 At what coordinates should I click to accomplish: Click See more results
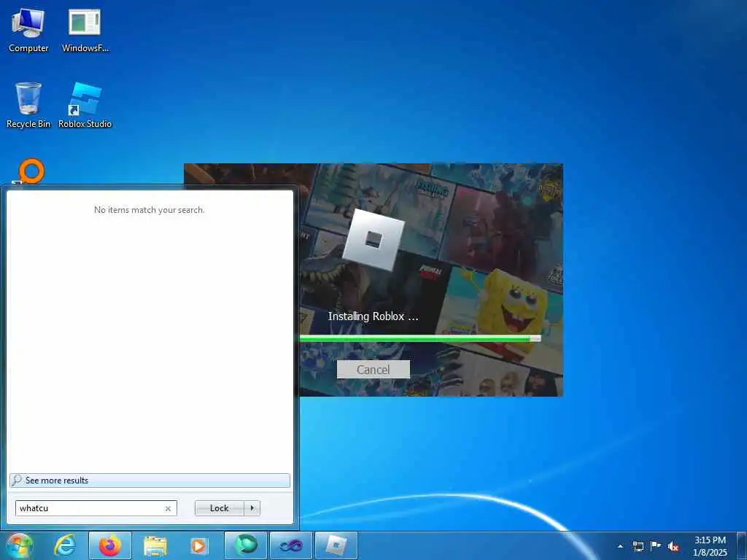point(150,480)
